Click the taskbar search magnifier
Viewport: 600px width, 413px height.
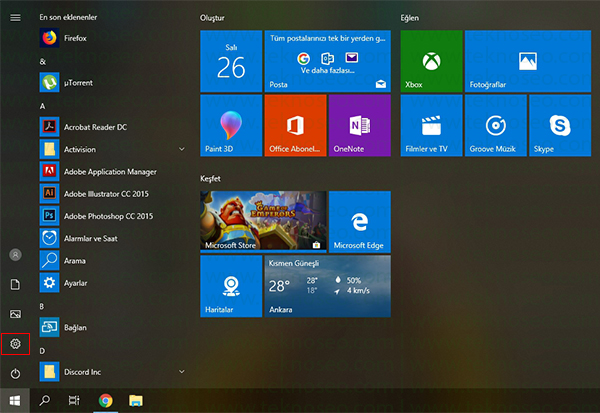[44, 401]
